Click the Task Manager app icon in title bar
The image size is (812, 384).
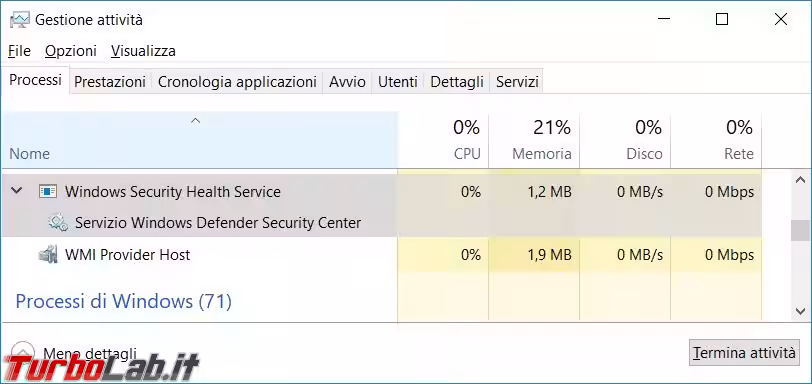tap(20, 20)
